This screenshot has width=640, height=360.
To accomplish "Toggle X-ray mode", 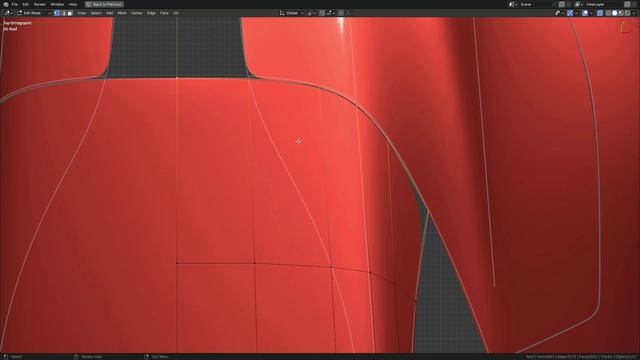I will 600,13.
